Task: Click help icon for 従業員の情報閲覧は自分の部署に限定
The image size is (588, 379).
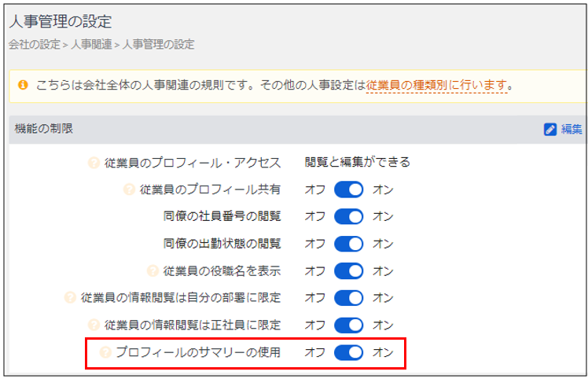Action: tap(72, 298)
